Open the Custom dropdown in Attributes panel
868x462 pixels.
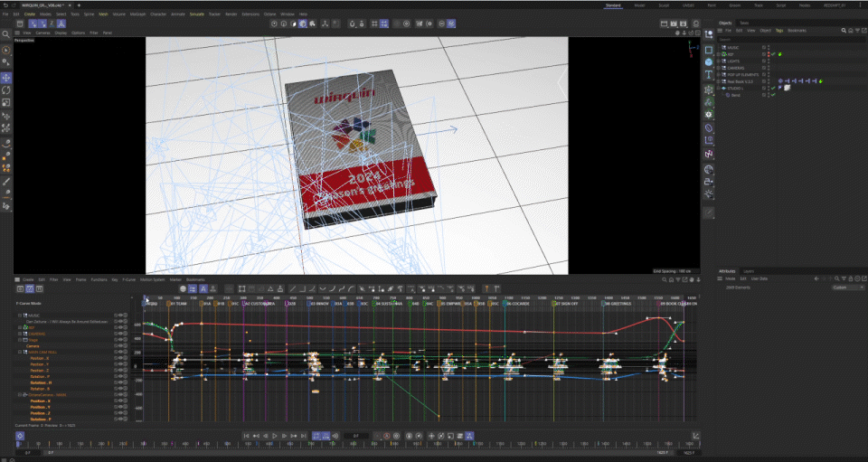point(847,288)
